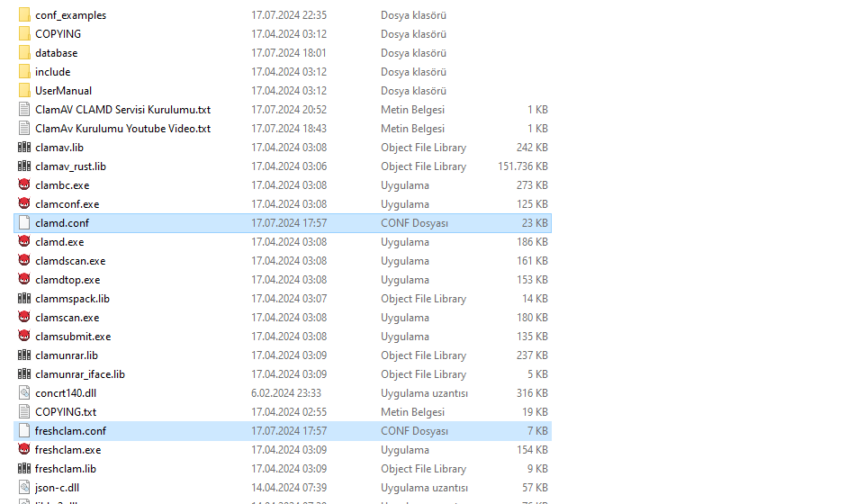This screenshot has height=504, width=847.
Task: Click the COPYING folder icon
Action: pos(24,34)
